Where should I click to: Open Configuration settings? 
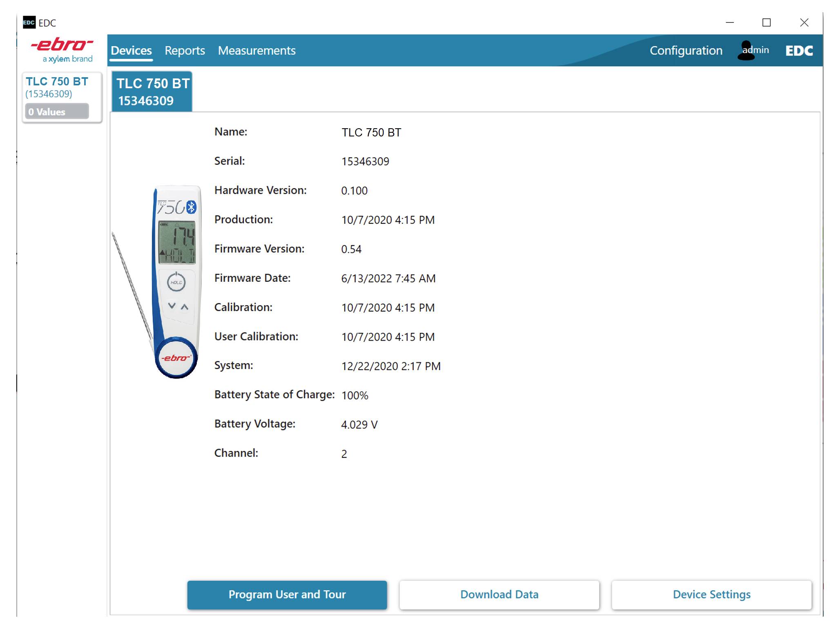686,50
